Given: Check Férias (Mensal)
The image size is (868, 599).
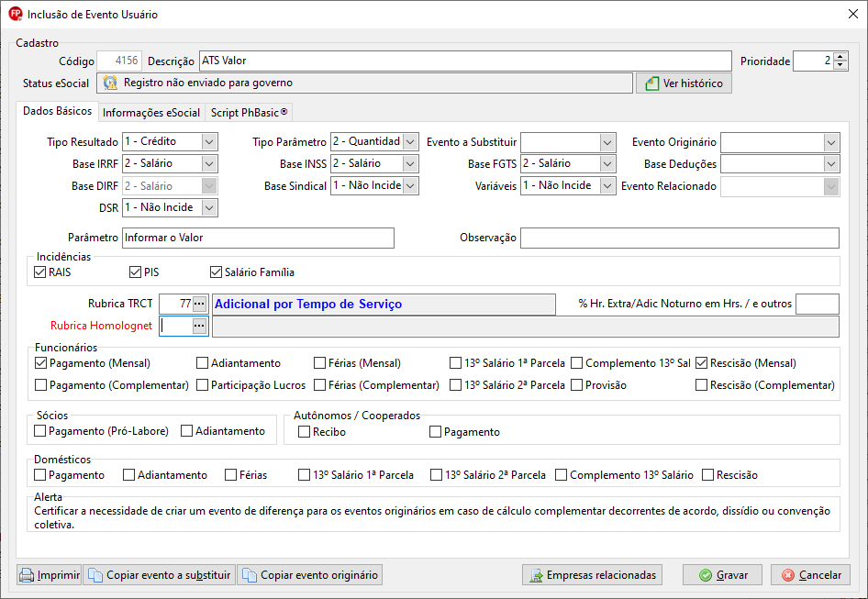Looking at the screenshot, I should (x=319, y=363).
